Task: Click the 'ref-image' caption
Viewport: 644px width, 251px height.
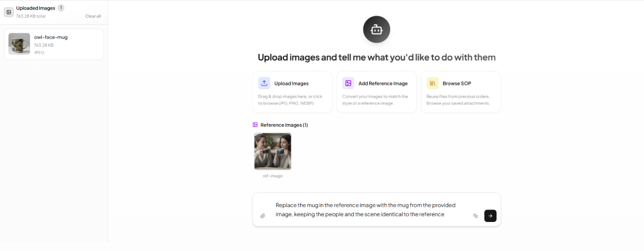Action: pyautogui.click(x=273, y=176)
